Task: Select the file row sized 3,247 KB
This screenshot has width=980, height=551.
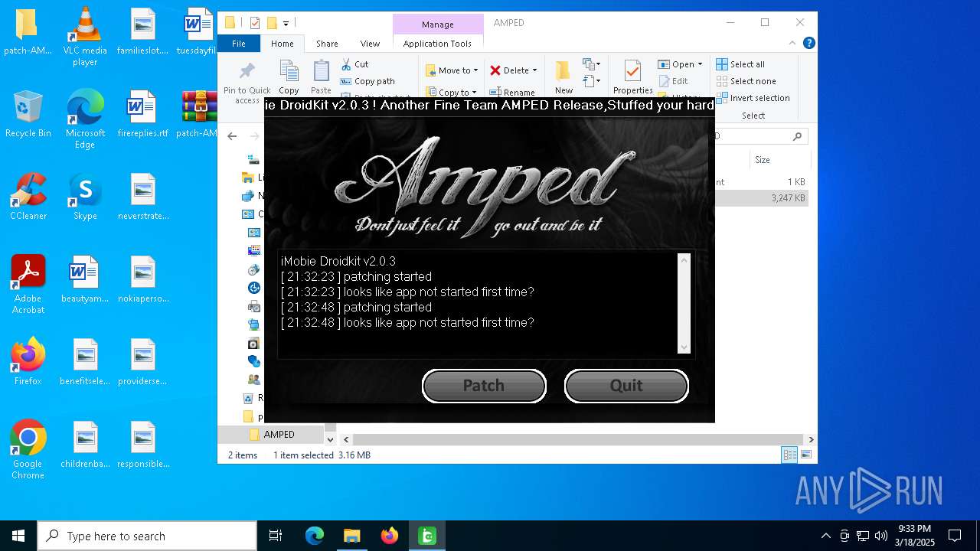Action: [x=761, y=198]
